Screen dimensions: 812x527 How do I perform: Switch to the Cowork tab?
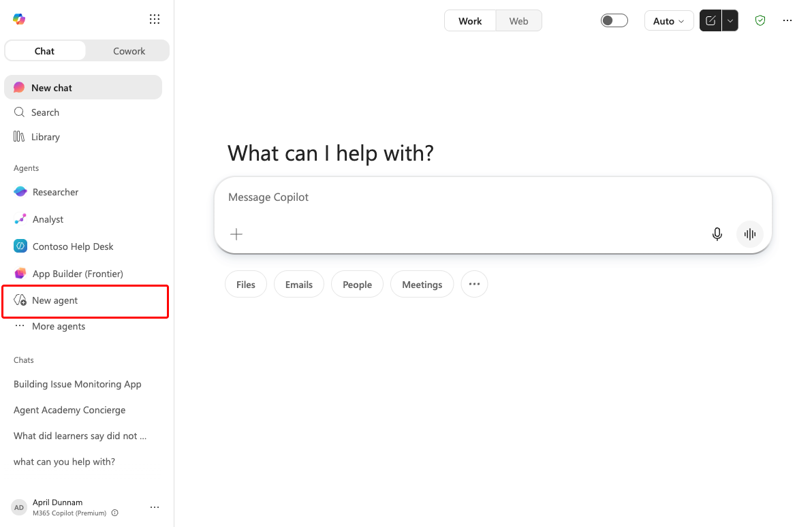[129, 51]
